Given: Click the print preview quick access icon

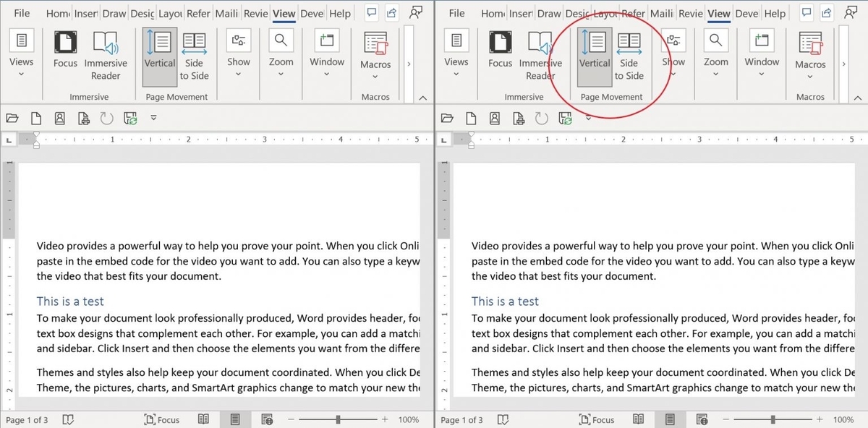Looking at the screenshot, I should coord(83,117).
